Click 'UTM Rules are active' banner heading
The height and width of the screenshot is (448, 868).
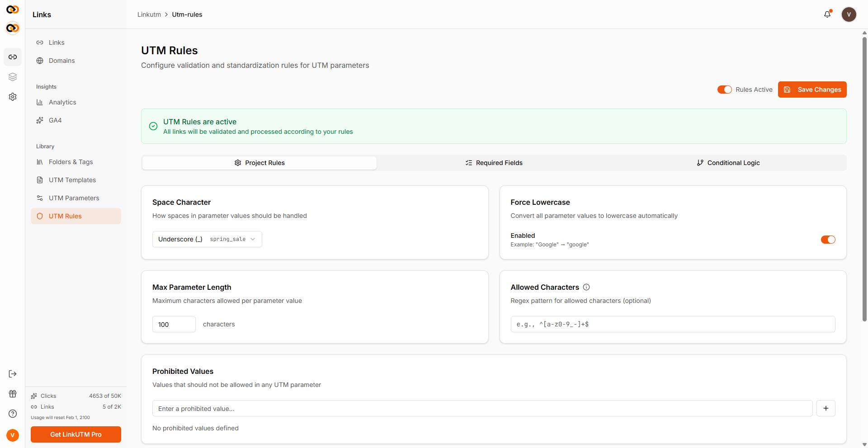pos(200,122)
